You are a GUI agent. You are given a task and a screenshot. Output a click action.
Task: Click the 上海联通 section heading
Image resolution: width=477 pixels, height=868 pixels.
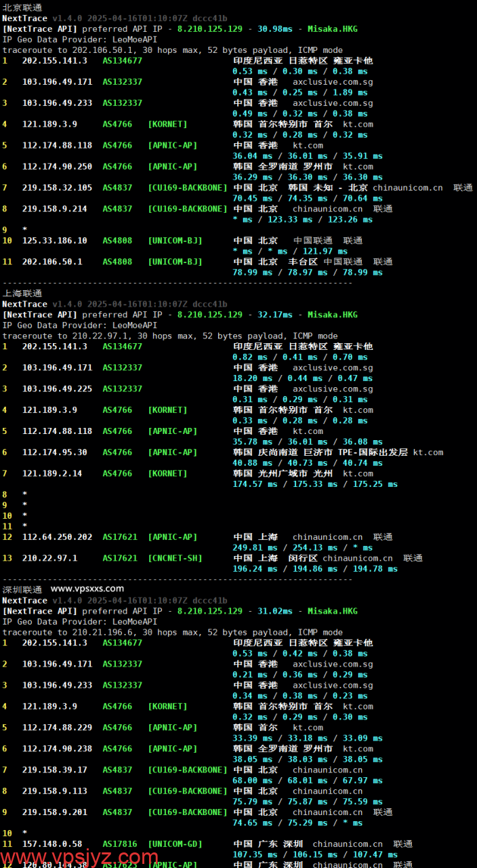pos(22,294)
